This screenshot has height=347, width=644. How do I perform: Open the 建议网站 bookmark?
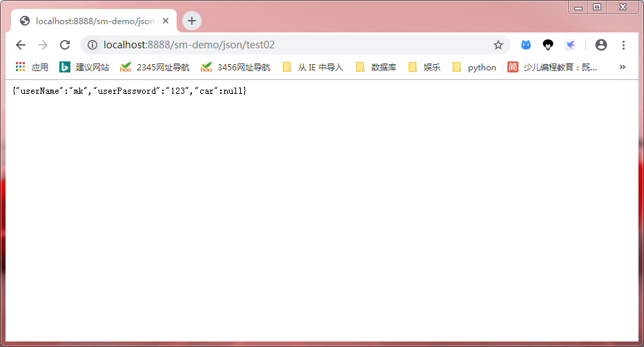click(x=85, y=67)
